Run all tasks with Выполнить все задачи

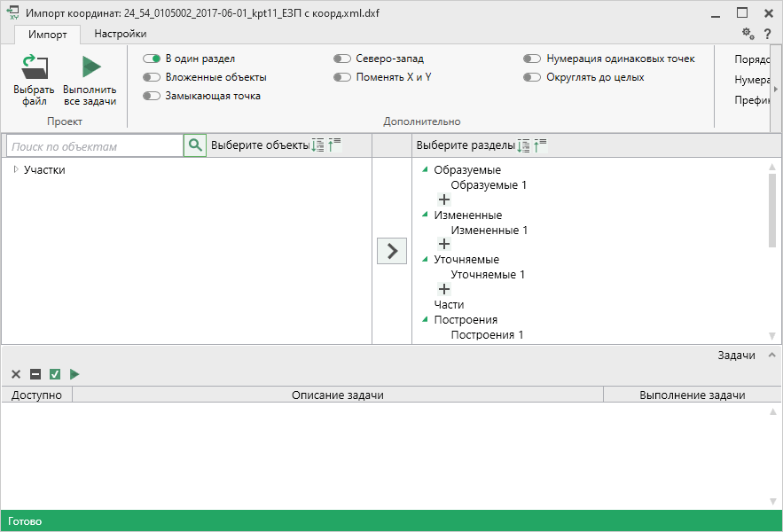tap(90, 68)
